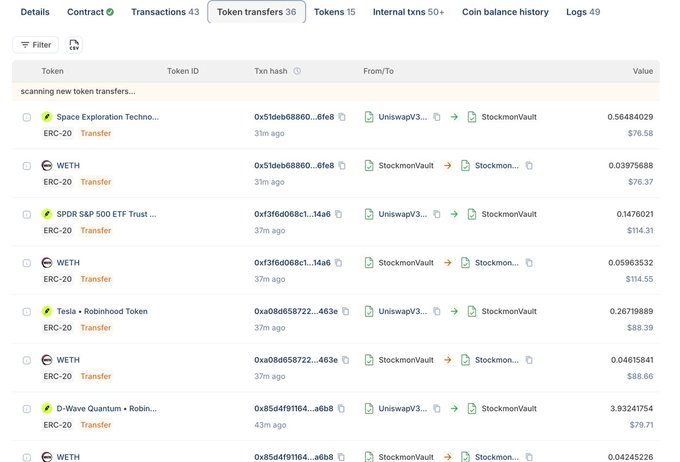Copy hash 0x85d4f91164 in D-Wave Quantum row

341,408
